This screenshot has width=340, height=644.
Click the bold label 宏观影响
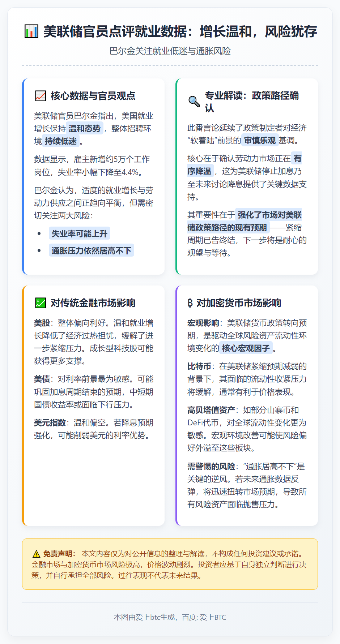click(203, 323)
